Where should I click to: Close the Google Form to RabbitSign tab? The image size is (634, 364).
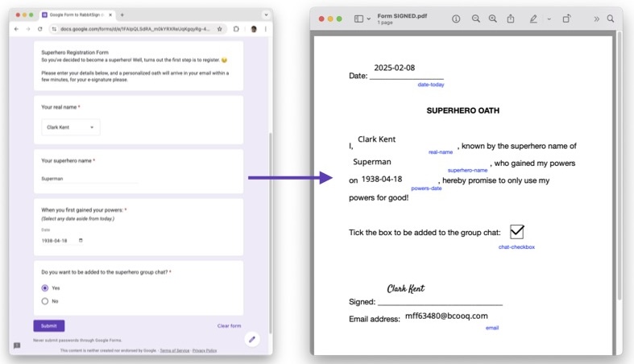(x=110, y=15)
